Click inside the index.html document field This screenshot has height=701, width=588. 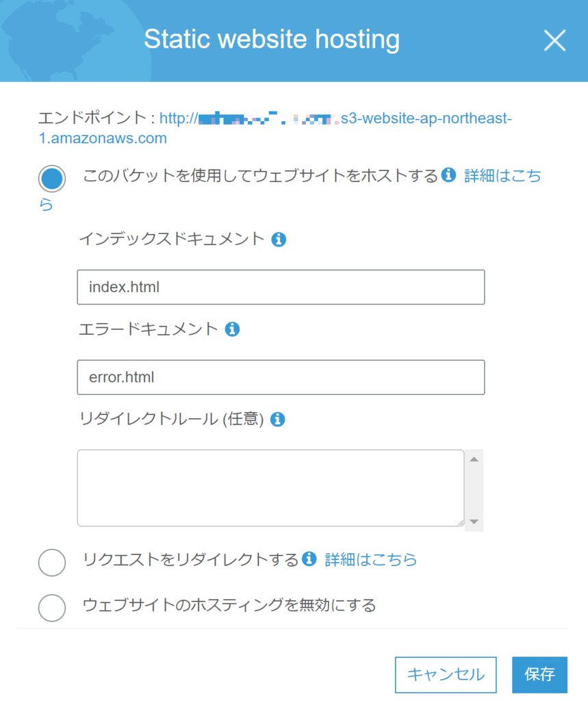point(281,287)
